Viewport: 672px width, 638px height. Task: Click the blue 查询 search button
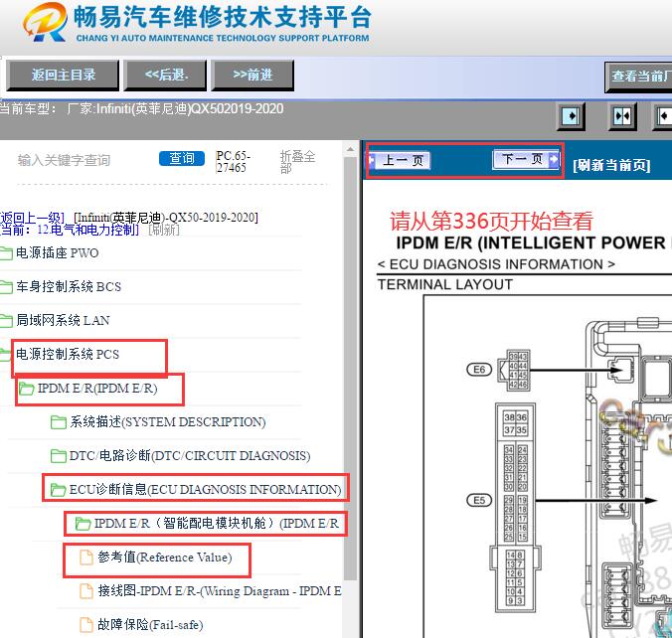[182, 159]
